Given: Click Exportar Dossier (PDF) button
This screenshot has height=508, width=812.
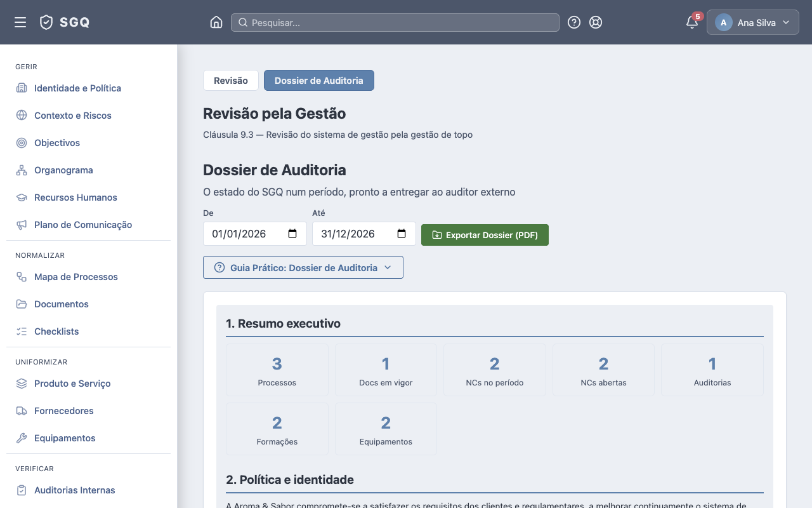Looking at the screenshot, I should pyautogui.click(x=485, y=235).
